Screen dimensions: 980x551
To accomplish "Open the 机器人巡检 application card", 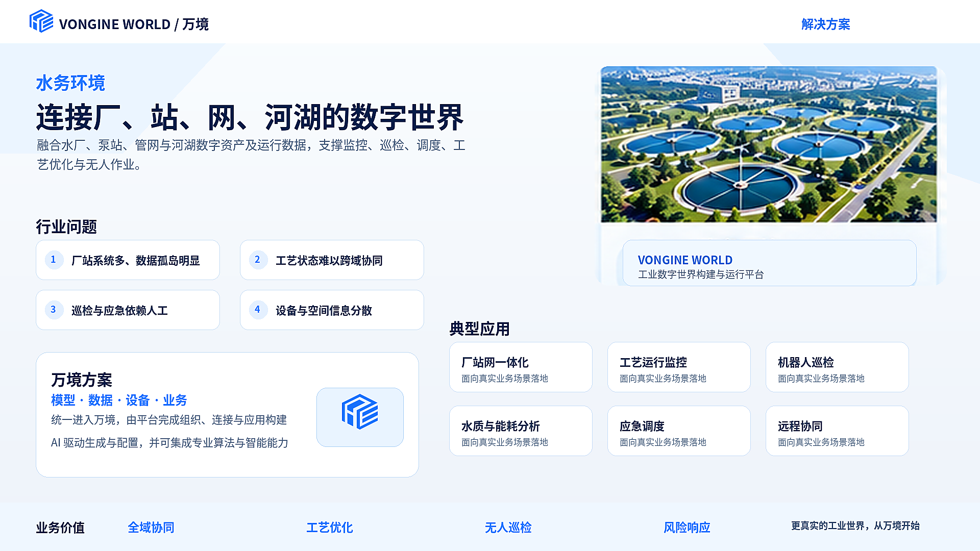I will pyautogui.click(x=837, y=367).
